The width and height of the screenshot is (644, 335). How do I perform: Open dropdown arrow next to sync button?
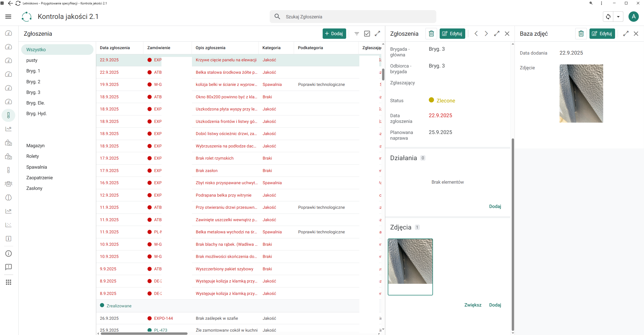[618, 17]
